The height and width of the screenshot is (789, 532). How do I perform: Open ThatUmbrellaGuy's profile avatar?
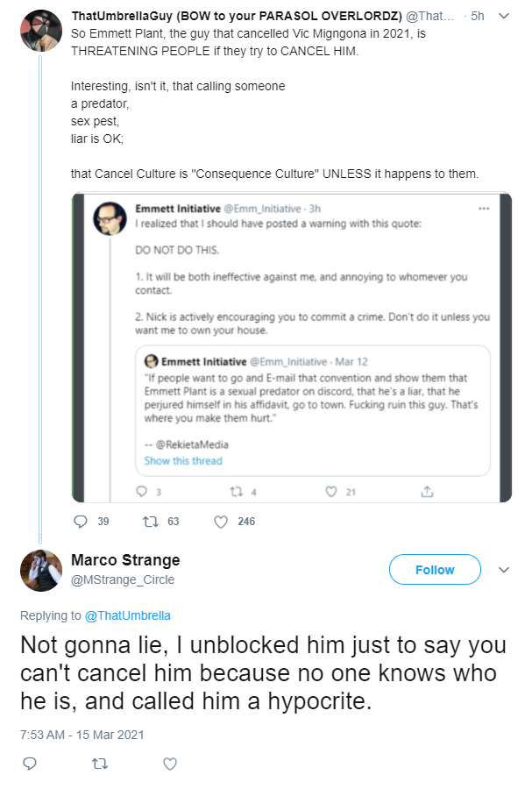tap(41, 31)
